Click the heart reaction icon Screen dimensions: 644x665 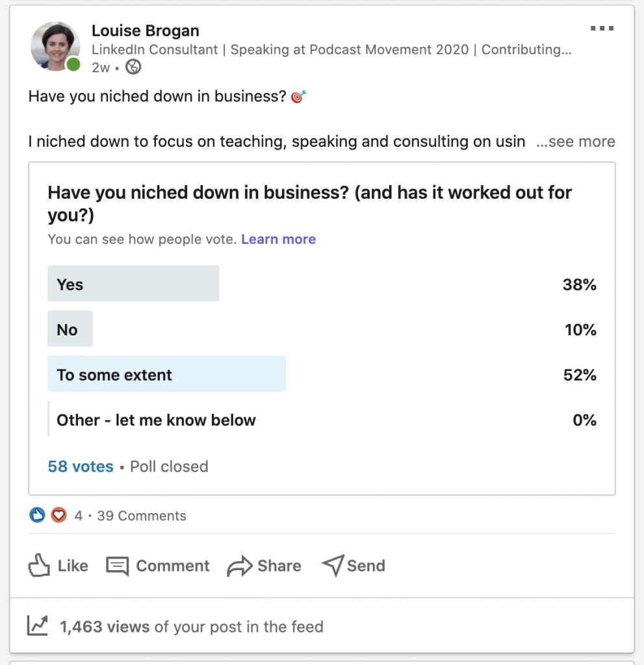(x=58, y=515)
